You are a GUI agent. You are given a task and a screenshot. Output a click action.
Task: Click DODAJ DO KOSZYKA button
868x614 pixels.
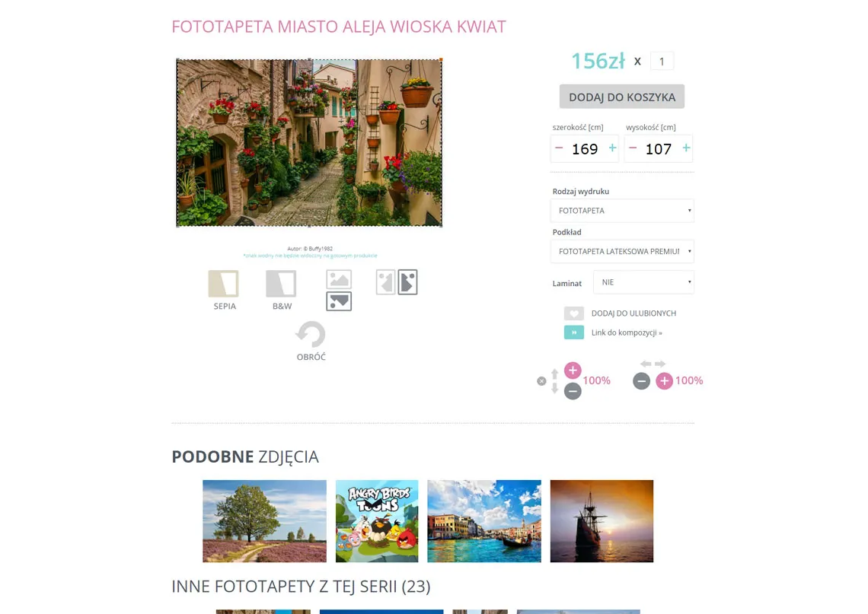(622, 97)
